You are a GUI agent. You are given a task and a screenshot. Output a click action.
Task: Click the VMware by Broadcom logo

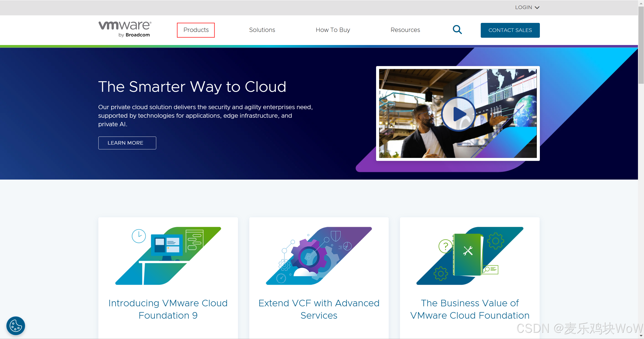[x=125, y=29]
